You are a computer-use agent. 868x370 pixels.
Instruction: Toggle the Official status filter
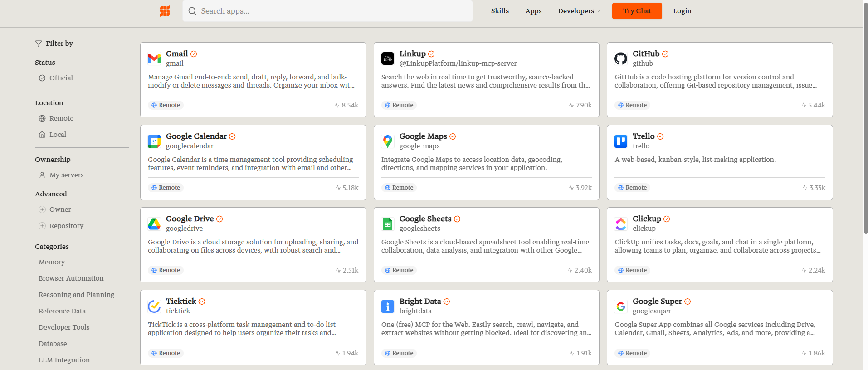coord(56,78)
